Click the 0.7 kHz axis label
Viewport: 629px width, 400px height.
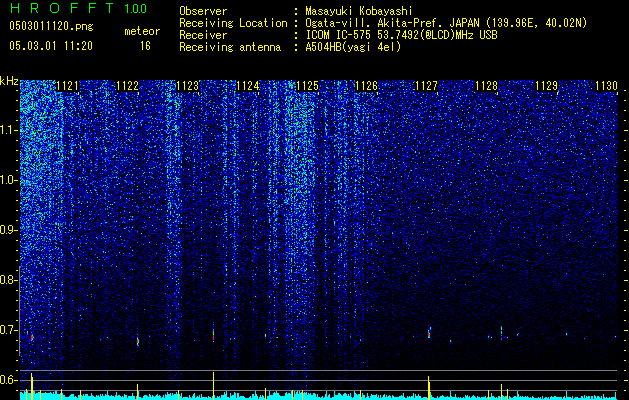8,330
